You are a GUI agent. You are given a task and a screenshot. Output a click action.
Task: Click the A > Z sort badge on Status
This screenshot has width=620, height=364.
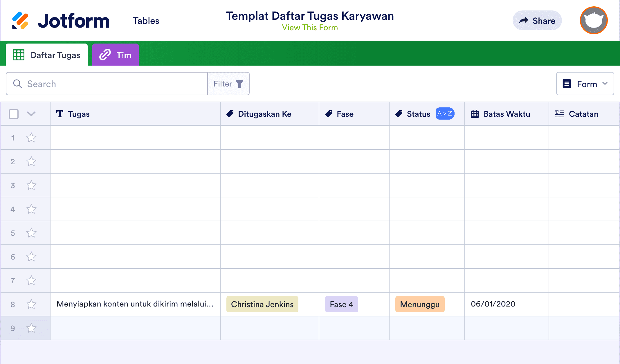click(445, 114)
